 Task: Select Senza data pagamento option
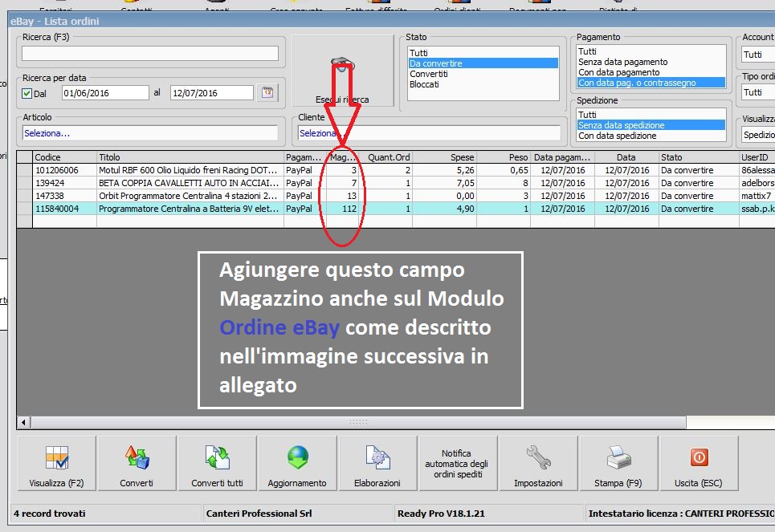[x=651, y=62]
